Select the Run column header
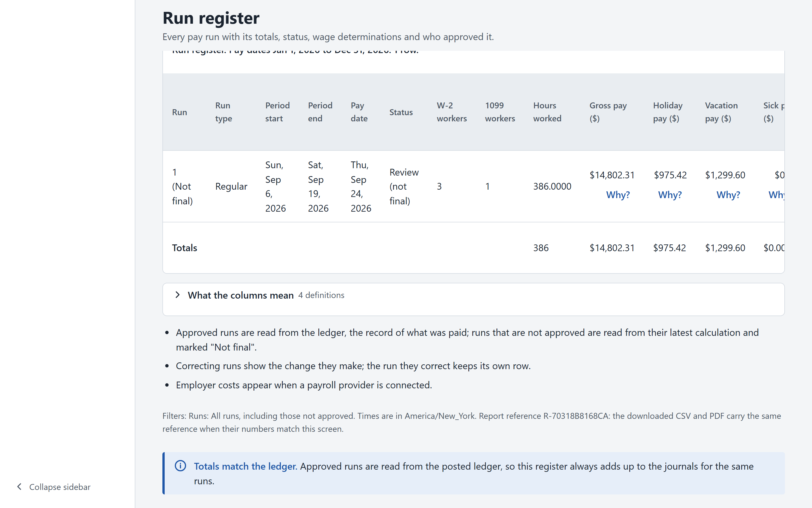This screenshot has width=812, height=508. coord(180,112)
